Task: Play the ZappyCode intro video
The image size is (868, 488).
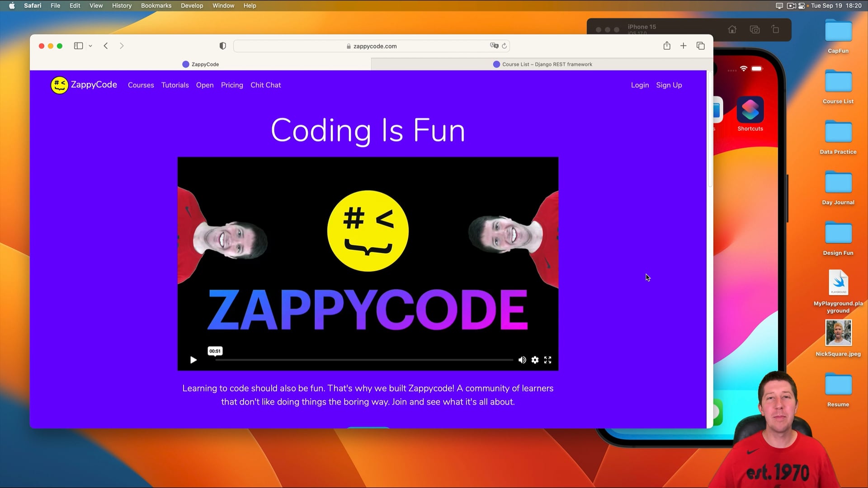Action: (x=193, y=360)
